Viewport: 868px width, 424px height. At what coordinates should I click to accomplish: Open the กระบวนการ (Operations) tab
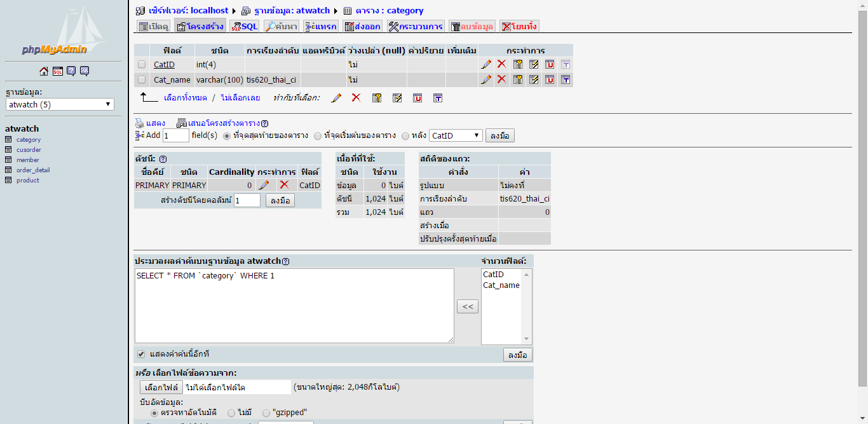[416, 26]
